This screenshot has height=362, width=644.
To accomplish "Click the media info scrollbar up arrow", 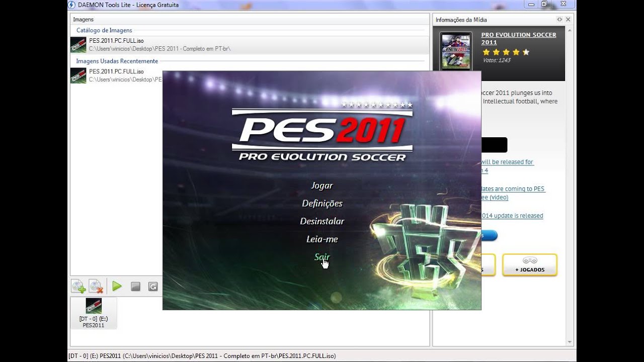I will (570, 30).
